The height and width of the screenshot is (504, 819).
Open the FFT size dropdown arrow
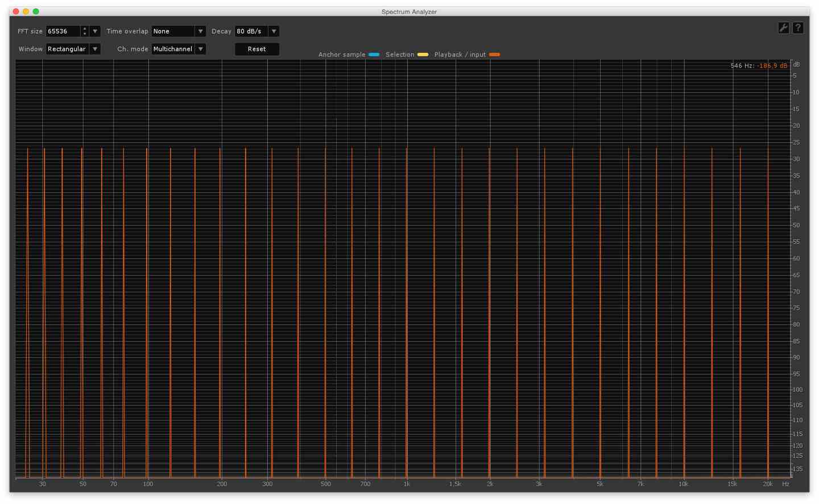pos(95,31)
